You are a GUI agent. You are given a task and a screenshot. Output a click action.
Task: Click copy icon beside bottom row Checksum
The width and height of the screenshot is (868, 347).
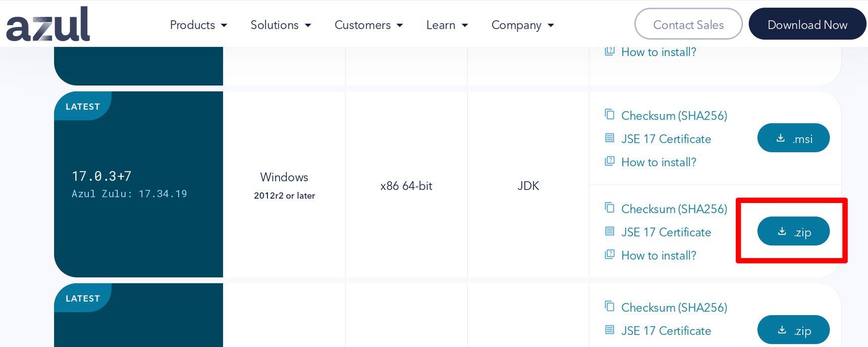pyautogui.click(x=610, y=306)
